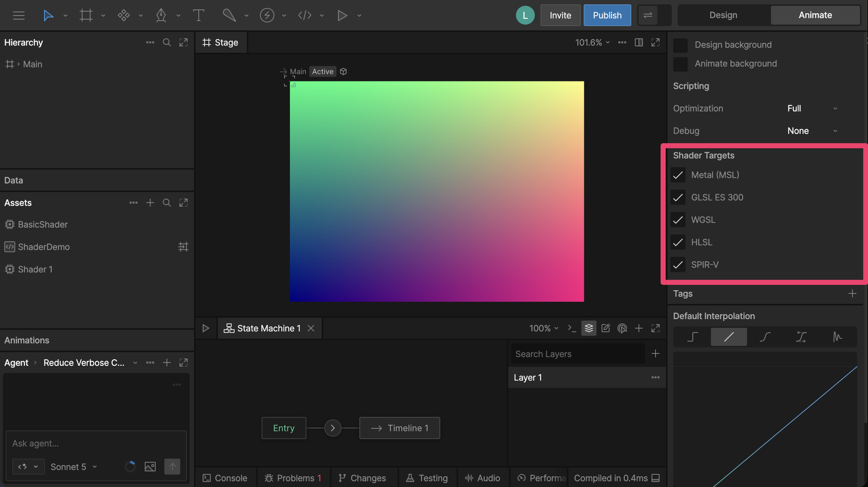Viewport: 868px width, 487px height.
Task: Select the pen tool
Action: (x=161, y=15)
